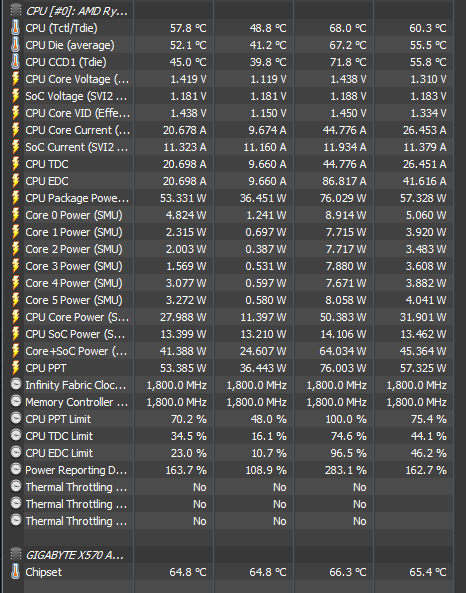Select the CPU (Tctl/Tdie) sensor label
Viewport: 466px width, 593px height.
click(x=61, y=28)
